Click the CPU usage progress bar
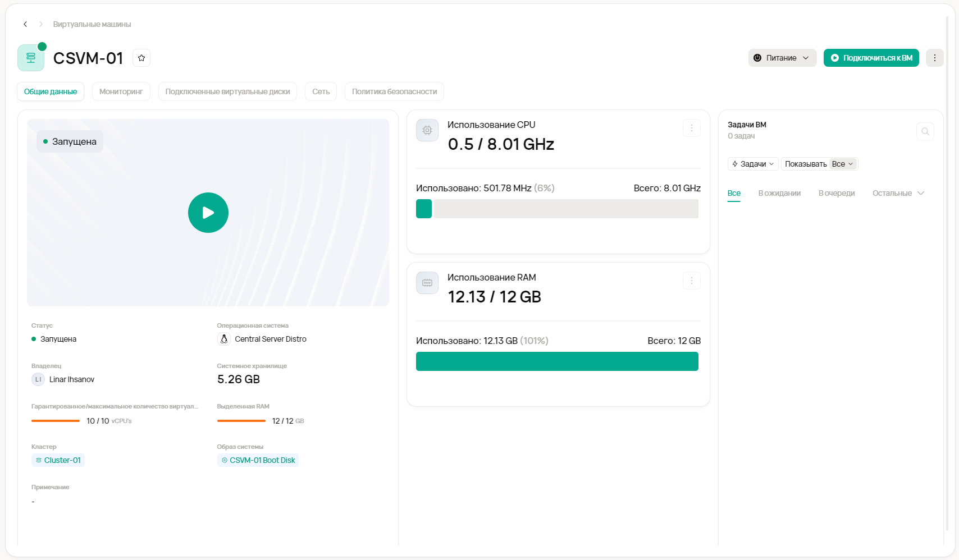Viewport: 959px width, 560px height. [557, 209]
